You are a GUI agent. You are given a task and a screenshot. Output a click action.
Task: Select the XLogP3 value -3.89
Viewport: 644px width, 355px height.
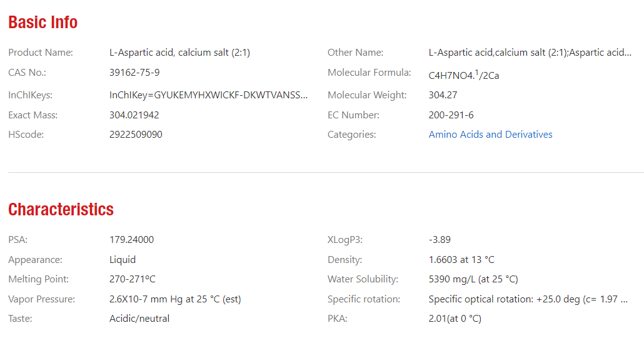coord(440,240)
